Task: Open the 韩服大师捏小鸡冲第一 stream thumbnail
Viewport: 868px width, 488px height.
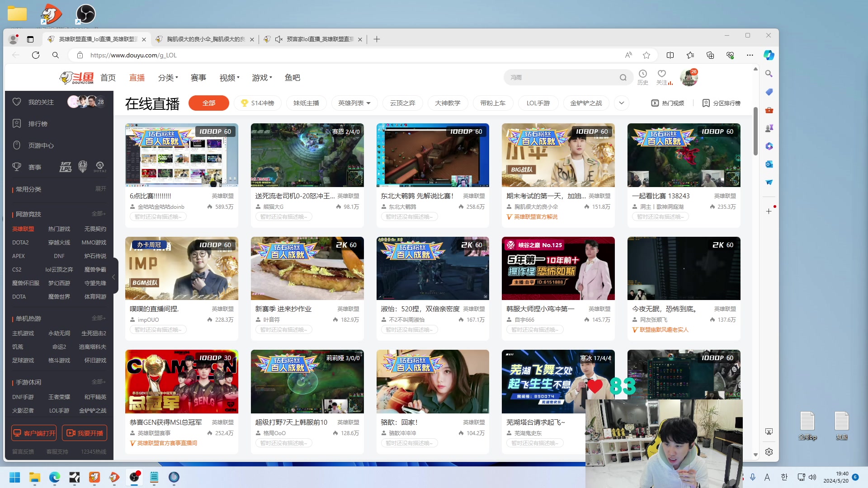Action: (x=558, y=268)
